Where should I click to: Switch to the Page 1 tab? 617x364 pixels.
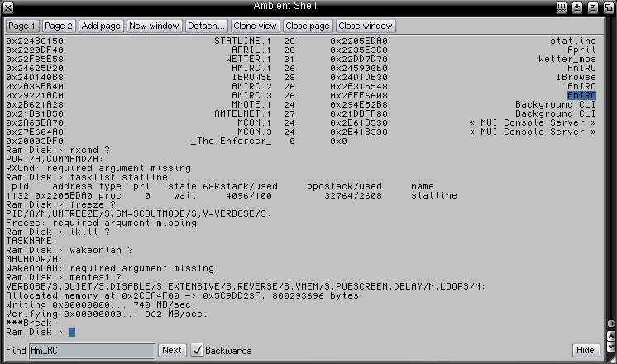[x=22, y=26]
